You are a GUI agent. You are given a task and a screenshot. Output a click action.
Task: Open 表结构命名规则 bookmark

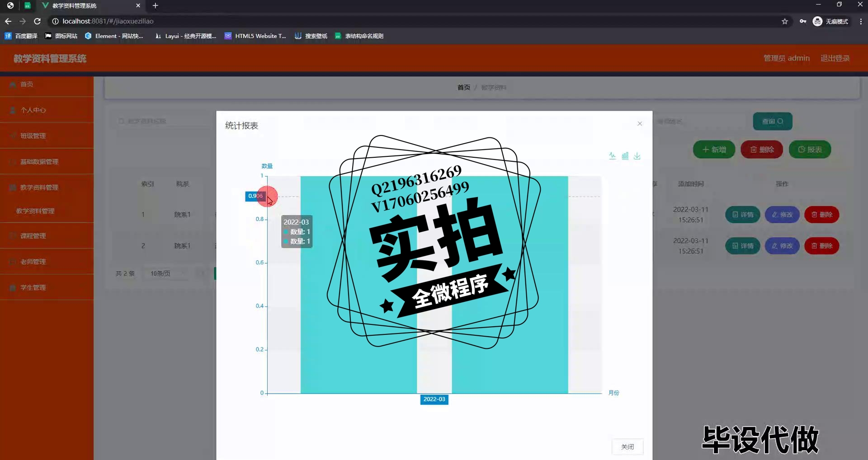(x=359, y=36)
